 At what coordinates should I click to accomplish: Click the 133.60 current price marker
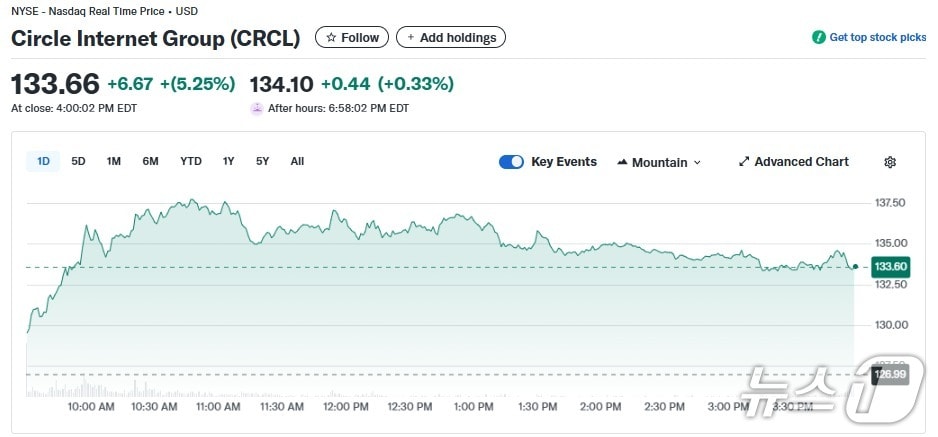pos(889,267)
